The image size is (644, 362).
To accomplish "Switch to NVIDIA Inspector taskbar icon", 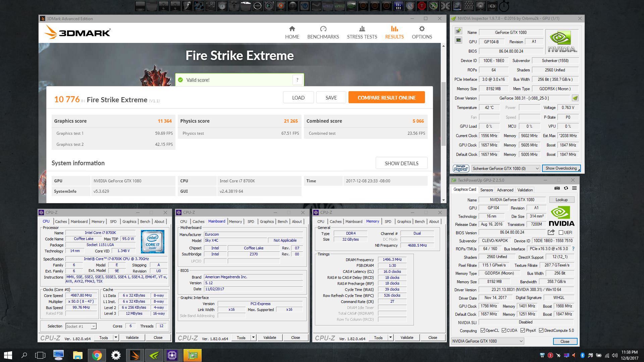I will tap(154, 355).
